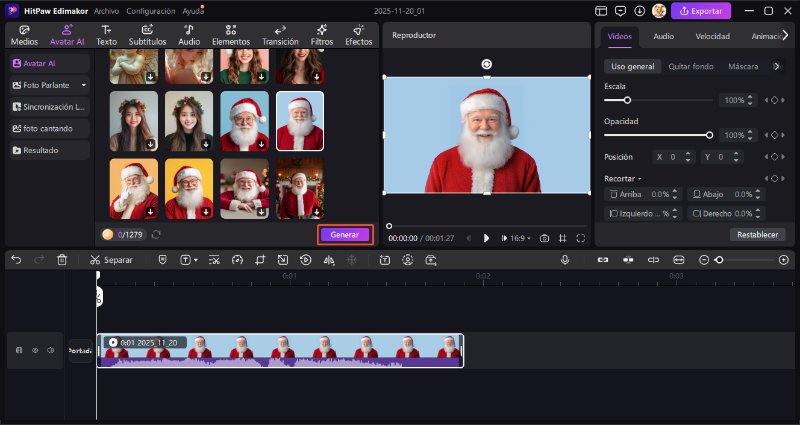Click the Exportar button

[701, 11]
